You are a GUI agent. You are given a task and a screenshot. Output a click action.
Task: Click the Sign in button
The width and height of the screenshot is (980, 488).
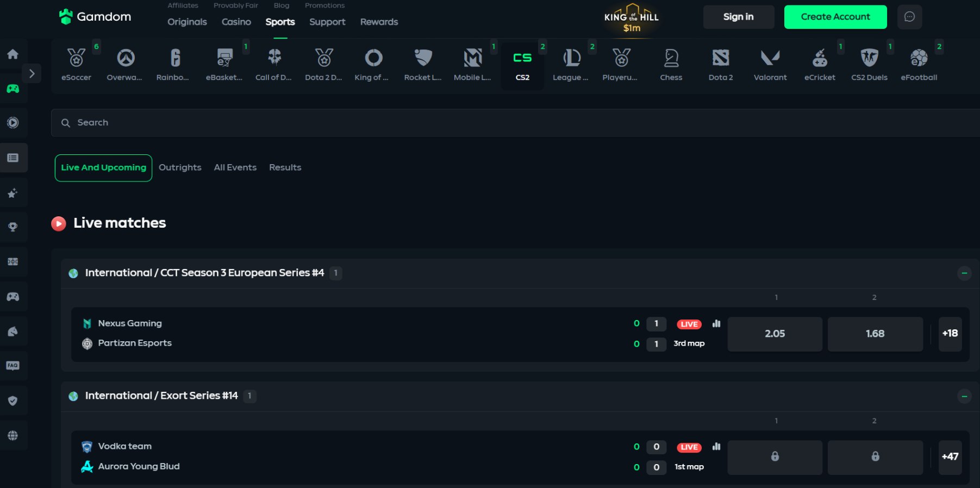[x=738, y=17]
